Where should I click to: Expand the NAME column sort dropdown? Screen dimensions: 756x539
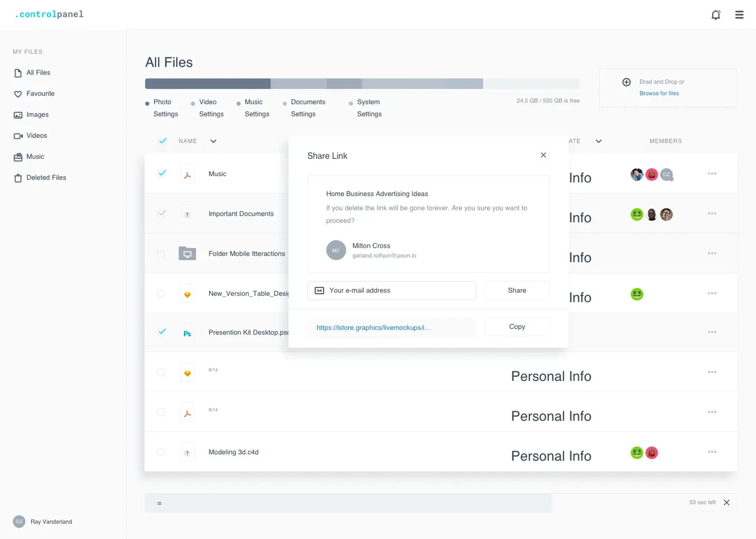click(213, 141)
